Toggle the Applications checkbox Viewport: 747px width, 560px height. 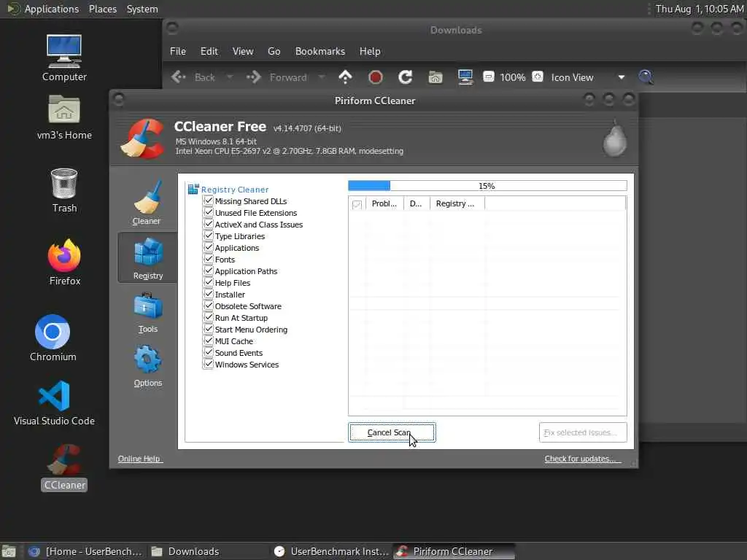[208, 247]
